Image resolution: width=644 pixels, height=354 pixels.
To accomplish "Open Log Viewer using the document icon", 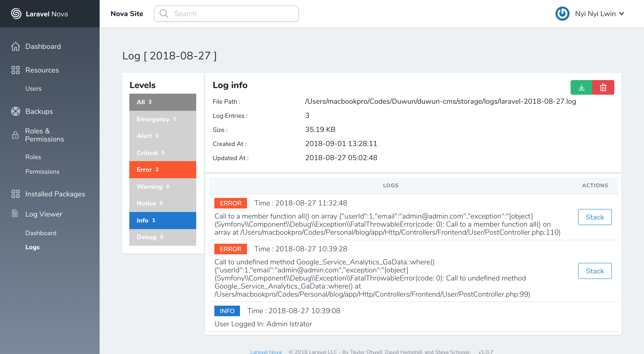I will [x=15, y=214].
